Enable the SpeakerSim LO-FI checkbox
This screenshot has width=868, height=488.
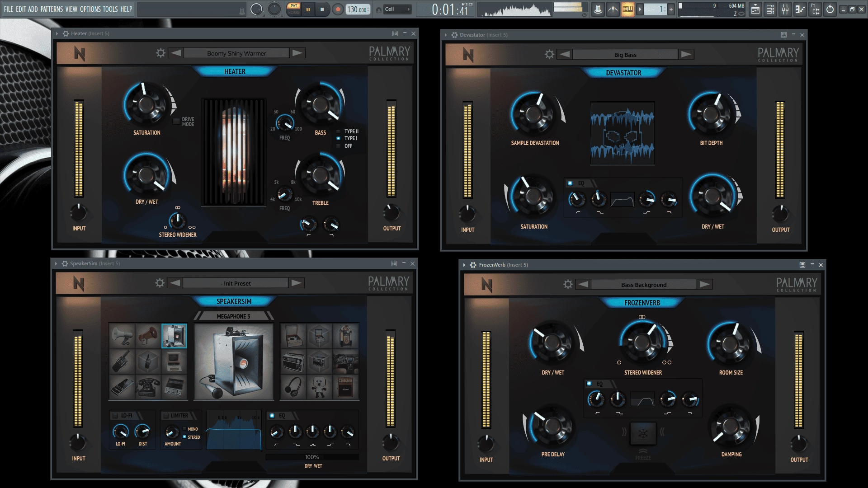(x=115, y=416)
